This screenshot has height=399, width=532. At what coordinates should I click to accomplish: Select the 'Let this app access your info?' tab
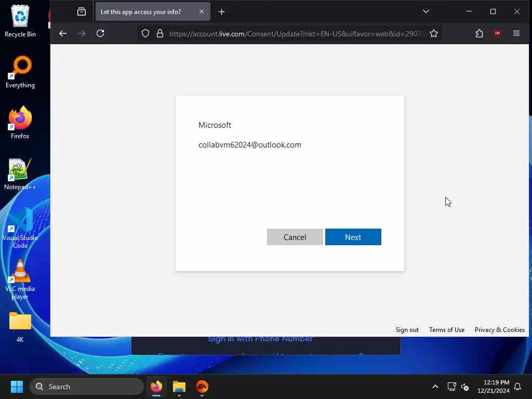(153, 11)
